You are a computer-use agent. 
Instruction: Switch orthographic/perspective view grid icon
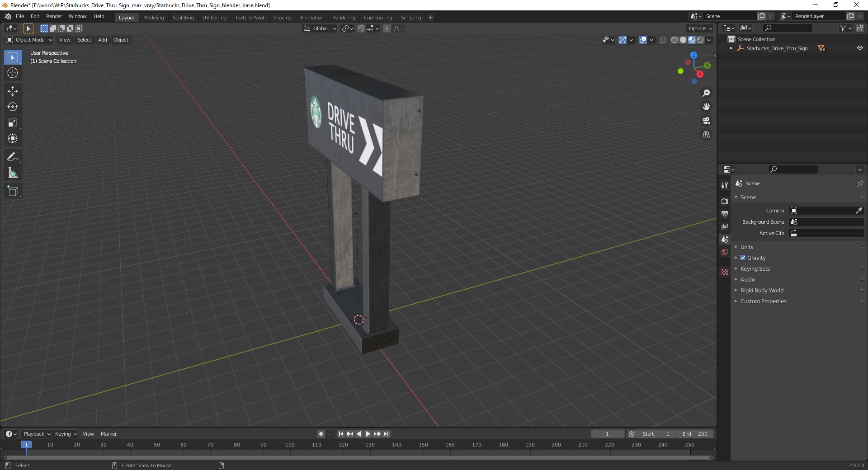point(706,135)
